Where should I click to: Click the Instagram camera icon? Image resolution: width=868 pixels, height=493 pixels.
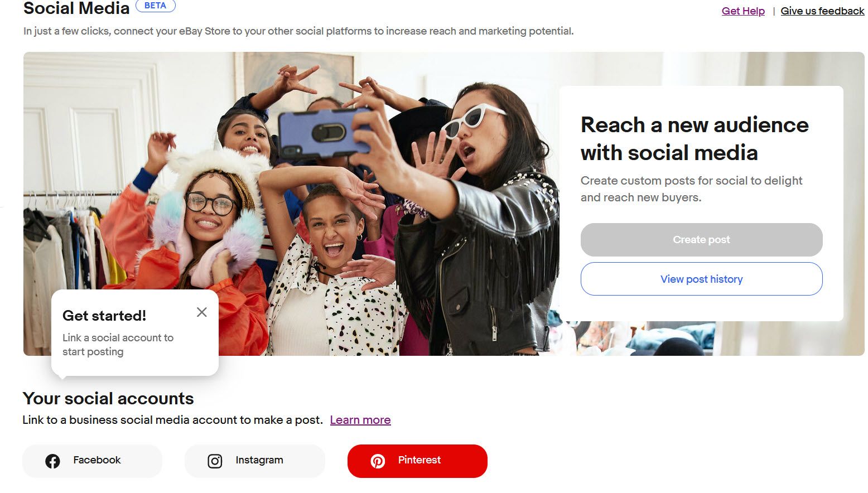[x=215, y=461]
